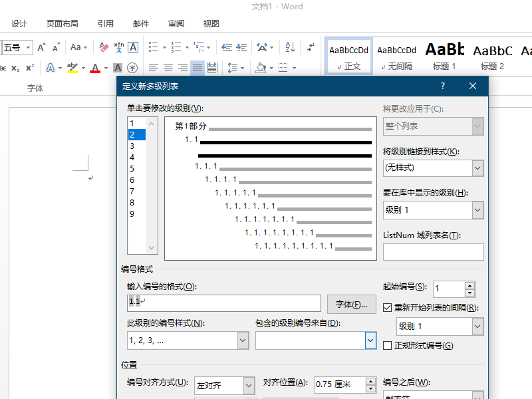Open the multilevel list icon
Image resolution: width=532 pixels, height=399 pixels.
199,47
